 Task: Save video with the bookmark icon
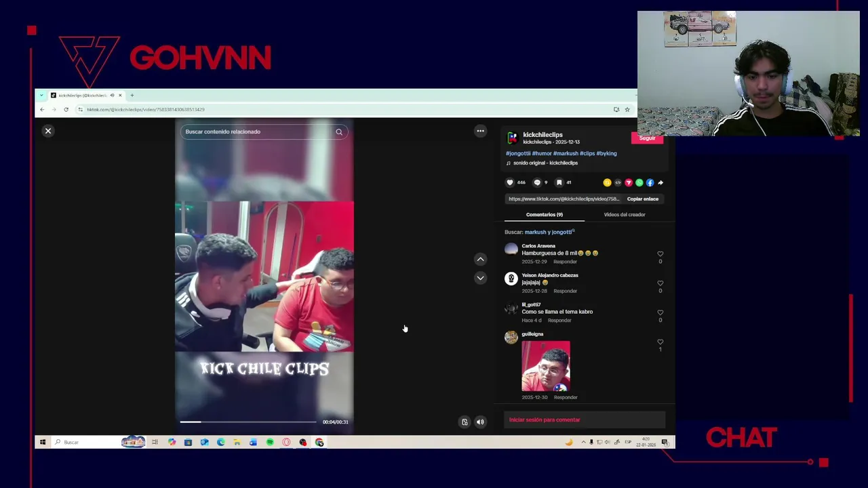coord(559,182)
